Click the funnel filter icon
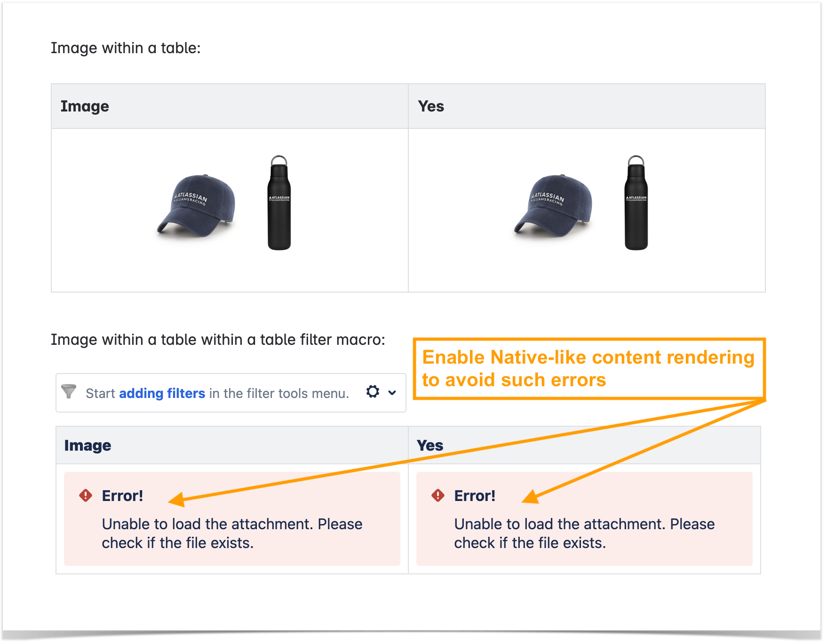 [x=69, y=391]
